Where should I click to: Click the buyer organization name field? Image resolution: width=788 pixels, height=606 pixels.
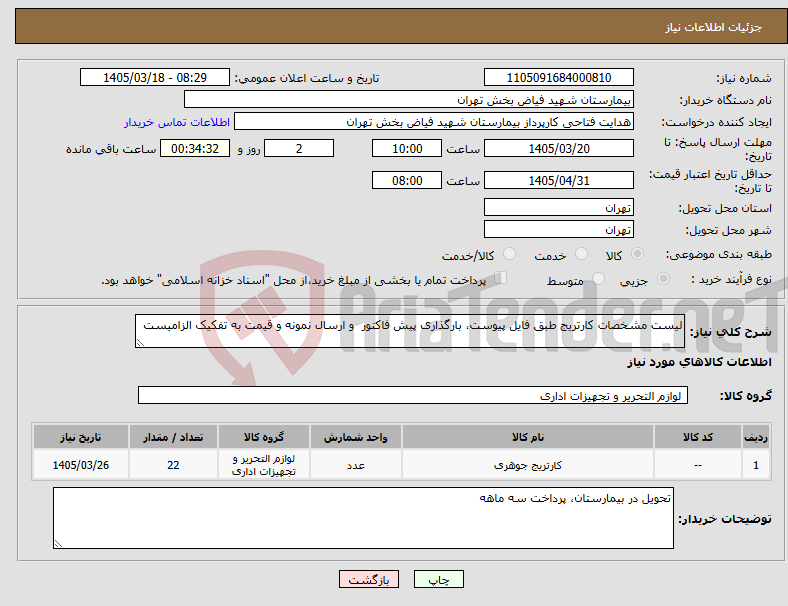pyautogui.click(x=409, y=99)
